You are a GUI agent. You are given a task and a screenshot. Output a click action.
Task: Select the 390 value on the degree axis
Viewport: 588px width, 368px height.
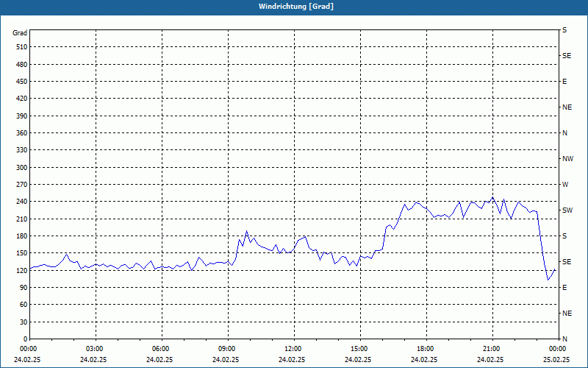(x=22, y=116)
